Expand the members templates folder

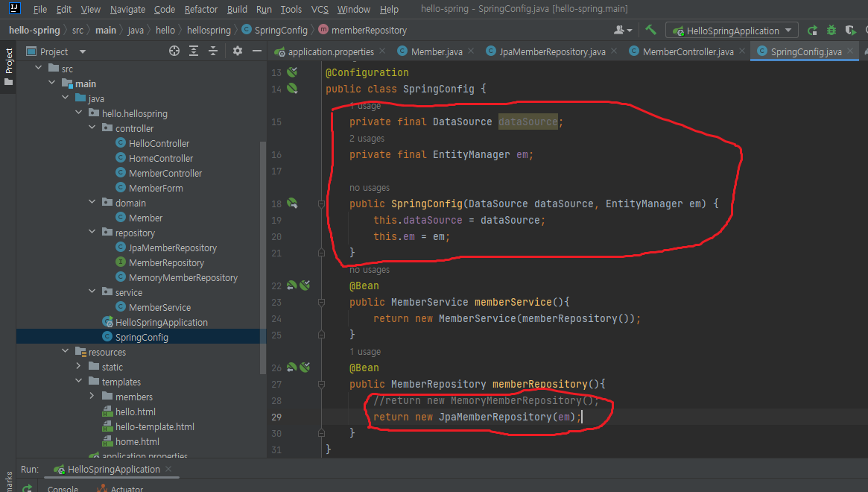pos(92,396)
